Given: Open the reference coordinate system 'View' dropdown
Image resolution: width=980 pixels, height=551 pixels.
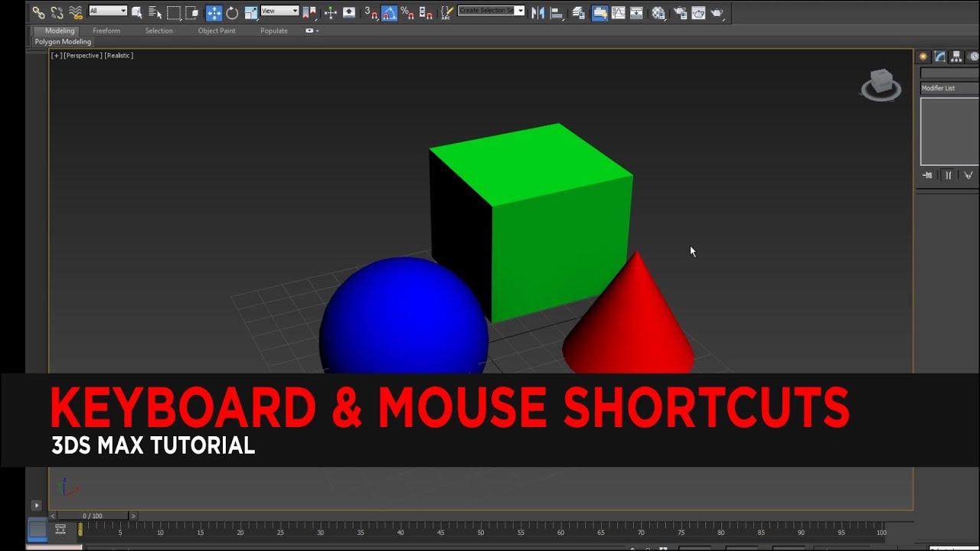Looking at the screenshot, I should 279,11.
